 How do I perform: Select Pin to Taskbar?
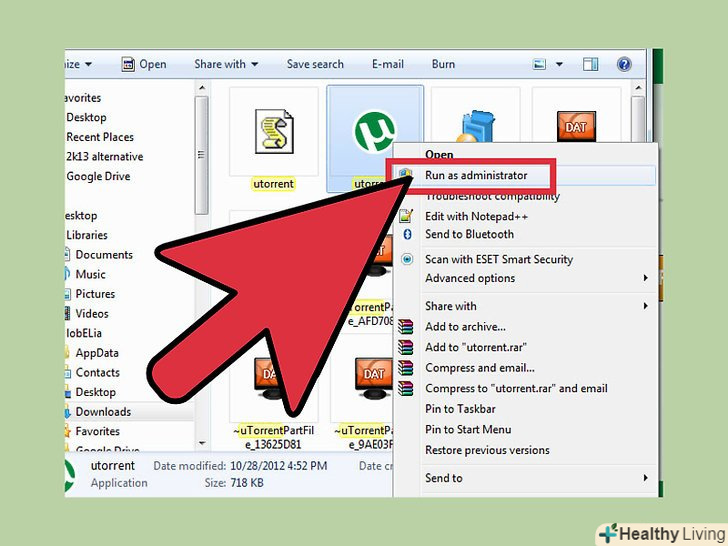(x=460, y=409)
